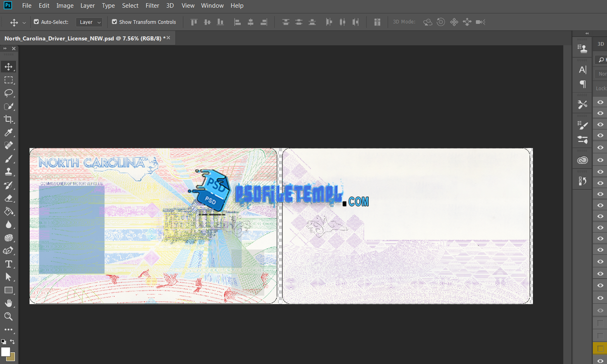Select the Sponge tool

[9, 238]
